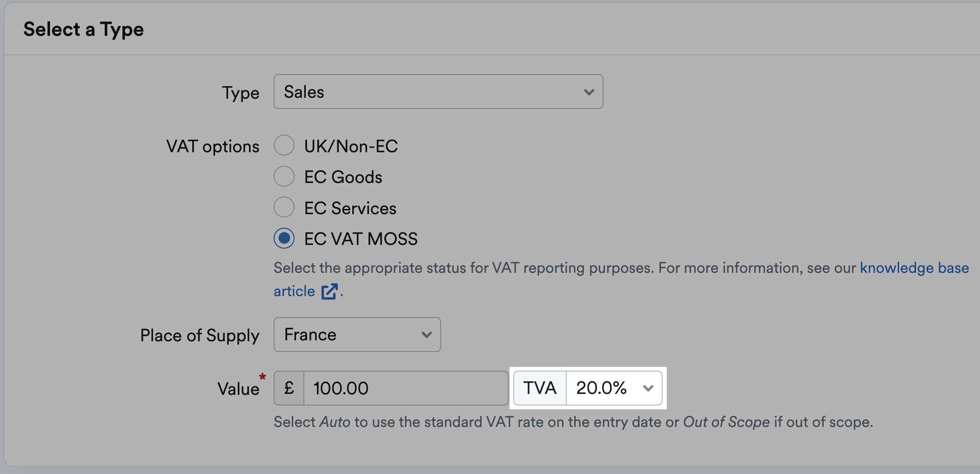
Task: Click the chevron arrow in Type dropdown
Action: pos(589,92)
